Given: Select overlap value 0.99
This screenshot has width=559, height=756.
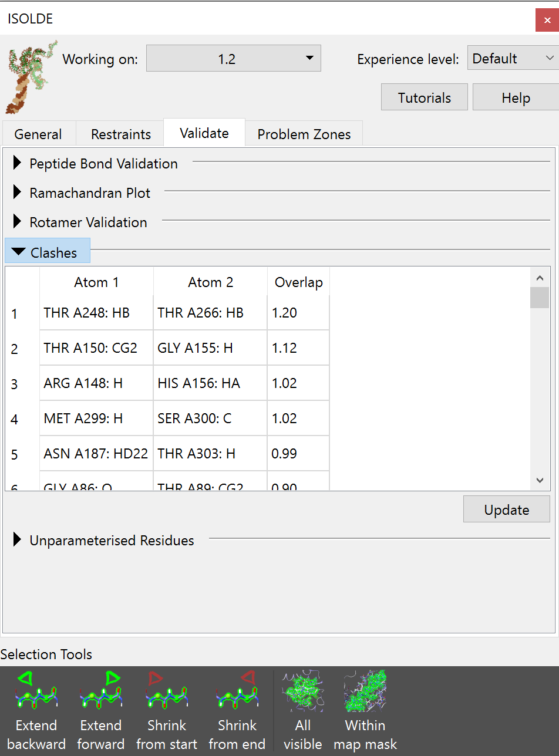Looking at the screenshot, I should tap(298, 453).
